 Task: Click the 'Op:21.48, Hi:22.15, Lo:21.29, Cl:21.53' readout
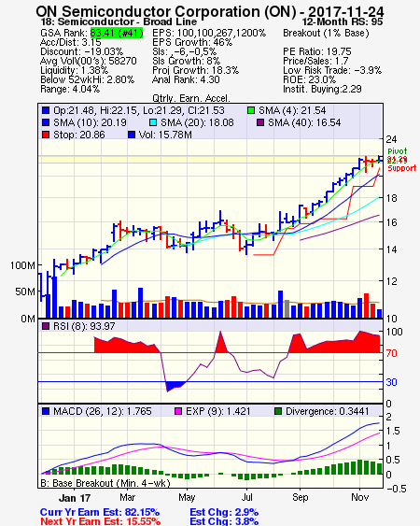(x=139, y=110)
